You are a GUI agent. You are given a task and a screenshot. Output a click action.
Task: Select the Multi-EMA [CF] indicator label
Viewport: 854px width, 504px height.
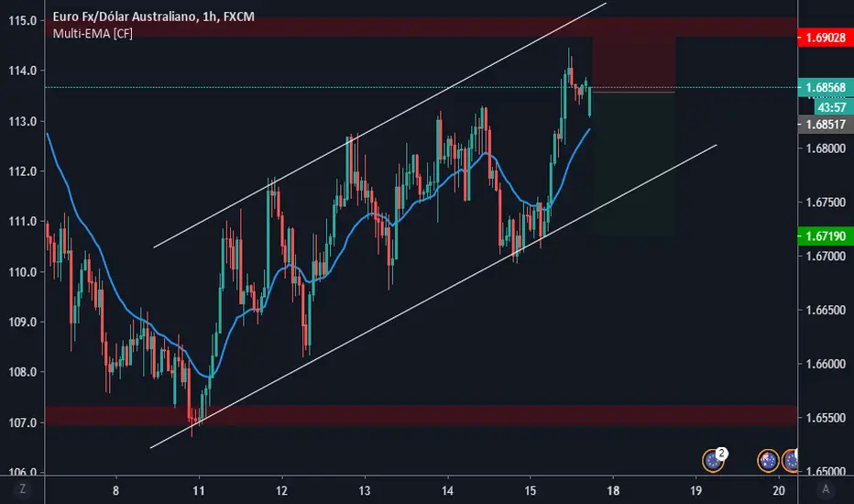[93, 34]
